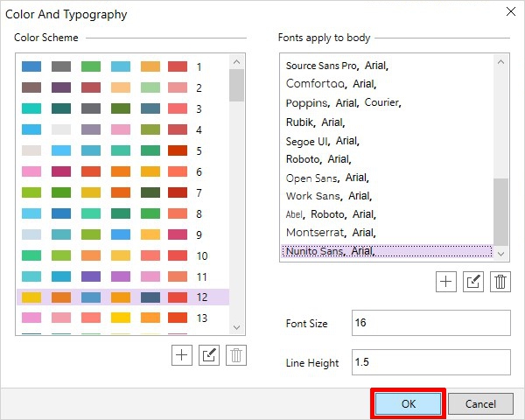Close the Color And Typography dialog
This screenshot has width=525, height=420.
point(510,12)
